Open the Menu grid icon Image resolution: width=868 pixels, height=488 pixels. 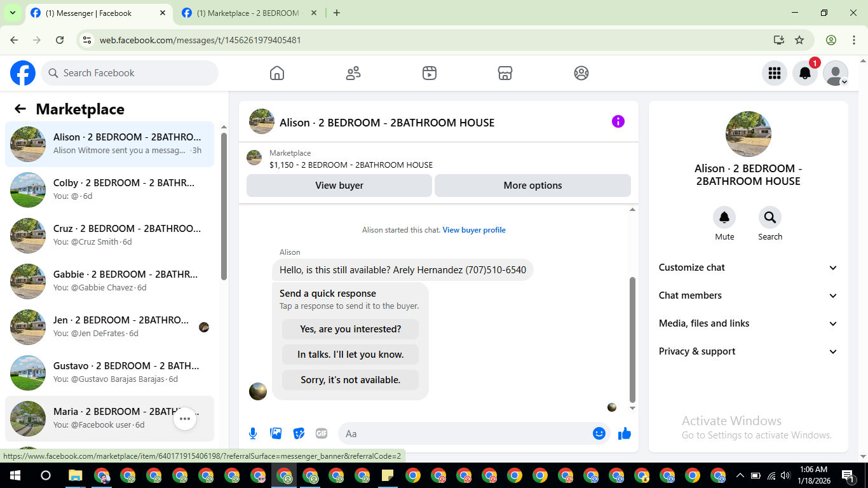tap(775, 73)
